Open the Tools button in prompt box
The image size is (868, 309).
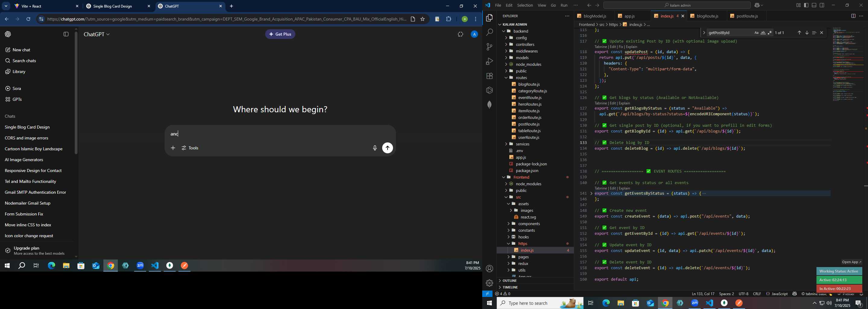click(190, 148)
